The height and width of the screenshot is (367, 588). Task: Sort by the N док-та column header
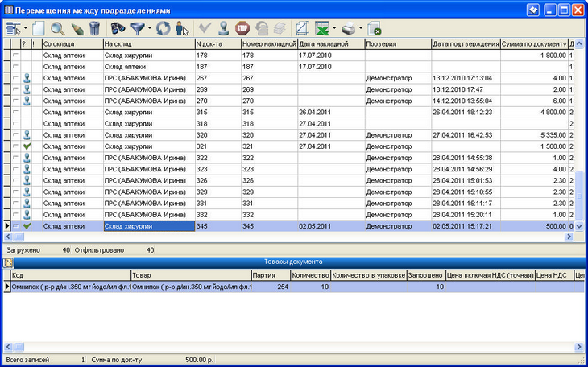[x=217, y=43]
